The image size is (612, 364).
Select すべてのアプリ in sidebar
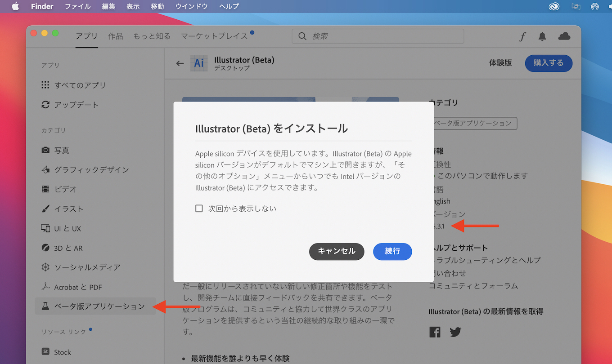pyautogui.click(x=73, y=85)
